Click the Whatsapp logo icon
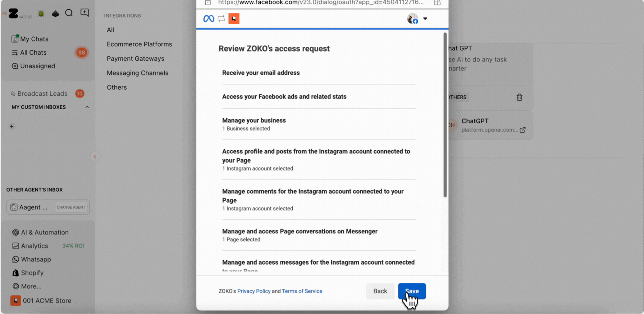 15,259
